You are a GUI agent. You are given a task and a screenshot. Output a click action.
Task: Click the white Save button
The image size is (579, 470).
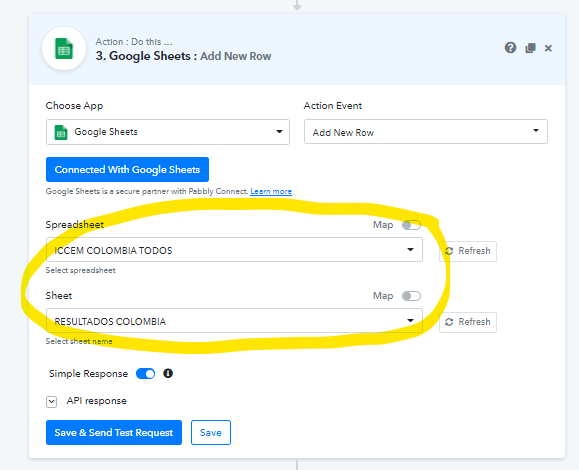tap(211, 432)
